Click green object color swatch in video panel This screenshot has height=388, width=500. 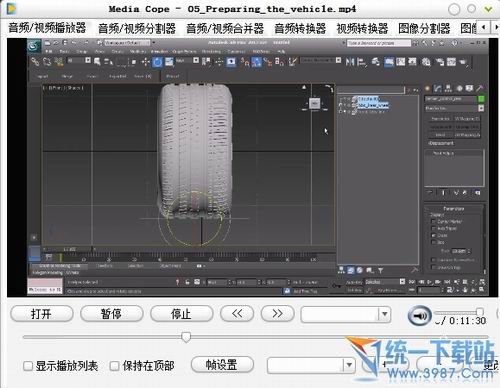(x=481, y=99)
